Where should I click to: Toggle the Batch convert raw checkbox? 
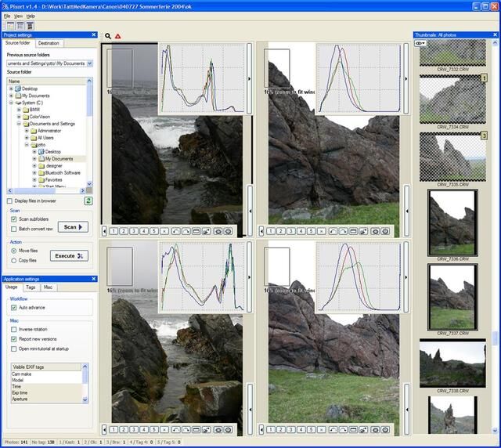(x=14, y=229)
